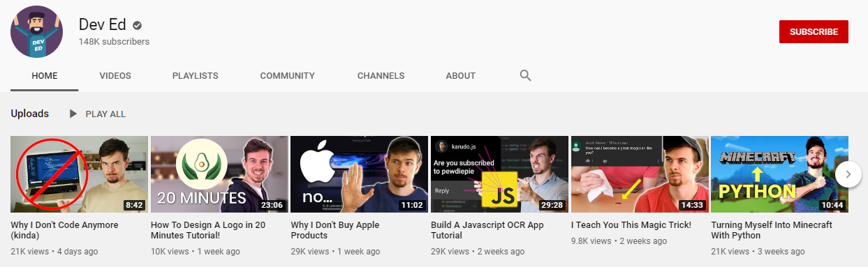Click the Play All triangle icon

click(x=73, y=114)
